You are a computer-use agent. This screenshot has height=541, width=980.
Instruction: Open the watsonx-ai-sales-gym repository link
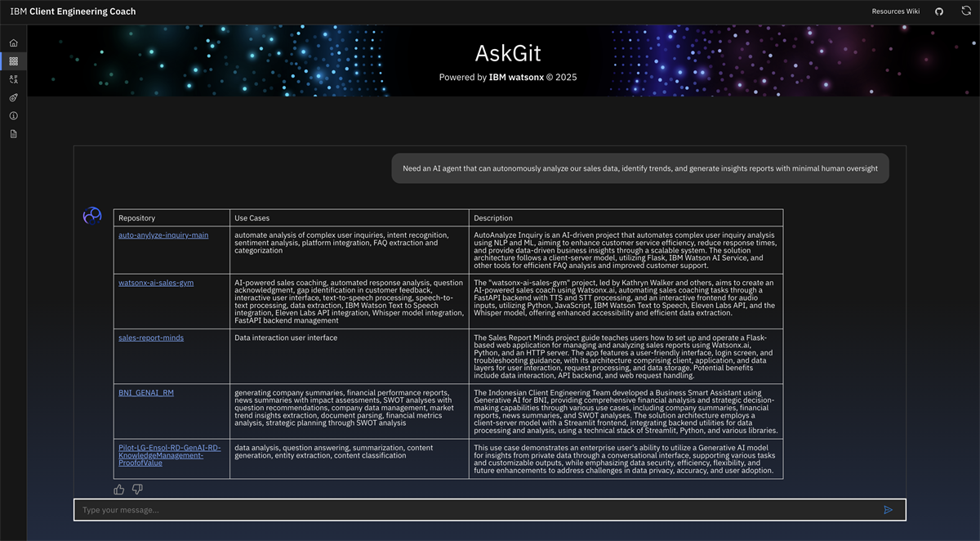tap(156, 283)
